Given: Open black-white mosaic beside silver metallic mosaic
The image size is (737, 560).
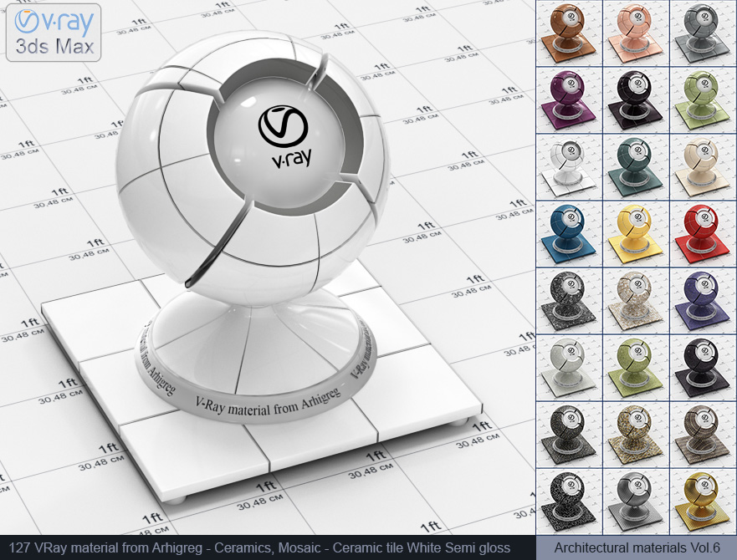Looking at the screenshot, I should tap(569, 501).
